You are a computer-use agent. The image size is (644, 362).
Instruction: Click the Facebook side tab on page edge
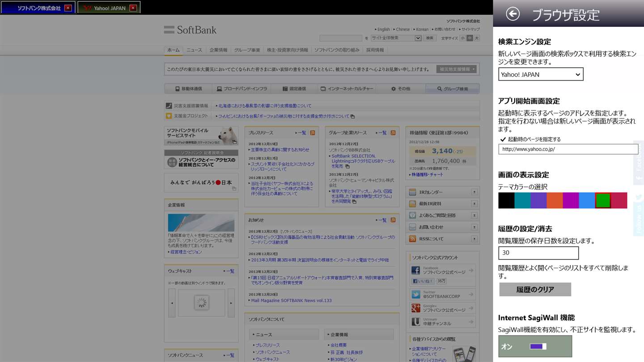coord(639,163)
